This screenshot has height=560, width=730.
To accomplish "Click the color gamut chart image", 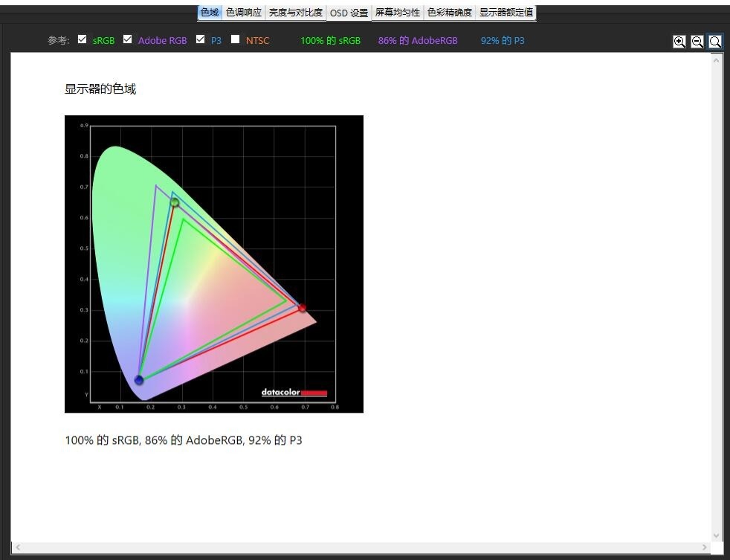I will 213,264.
